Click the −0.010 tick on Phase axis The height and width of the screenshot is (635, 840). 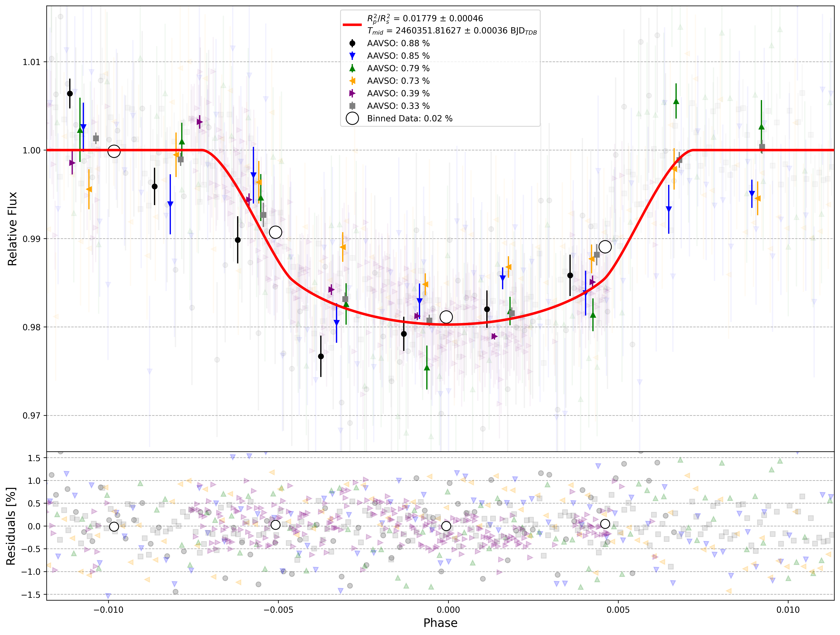pyautogui.click(x=109, y=610)
